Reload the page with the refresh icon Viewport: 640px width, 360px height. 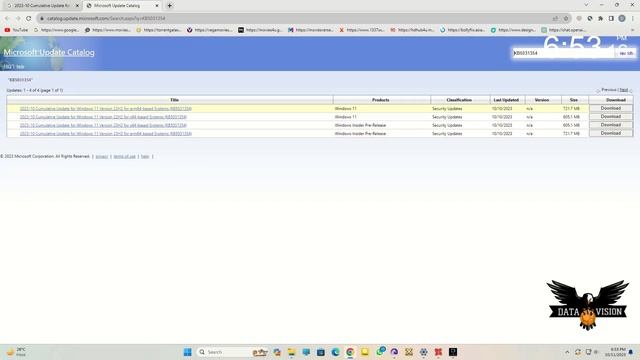29,18
